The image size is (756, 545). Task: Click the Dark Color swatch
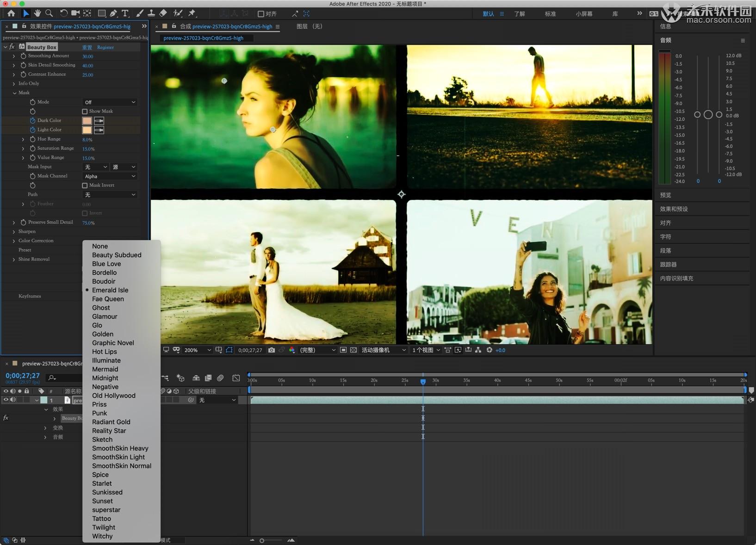tap(87, 121)
